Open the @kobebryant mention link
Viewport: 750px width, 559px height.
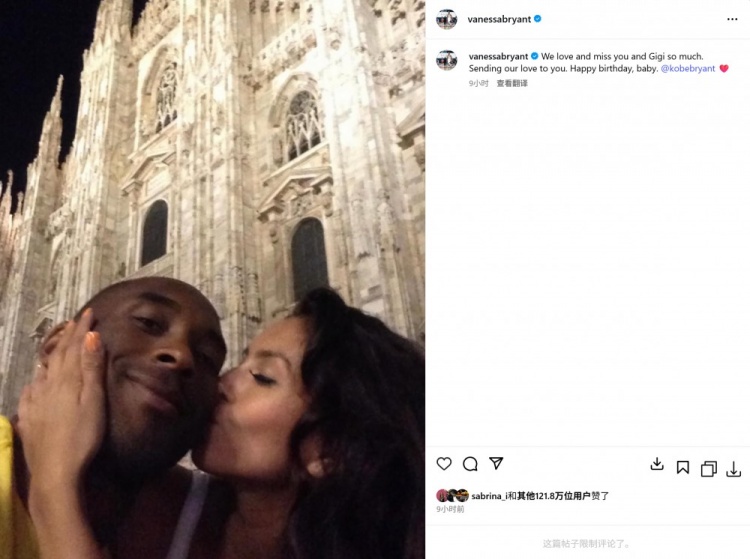pyautogui.click(x=688, y=68)
